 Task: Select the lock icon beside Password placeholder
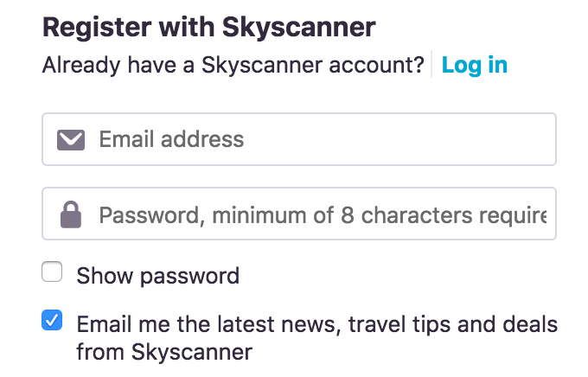click(x=70, y=214)
